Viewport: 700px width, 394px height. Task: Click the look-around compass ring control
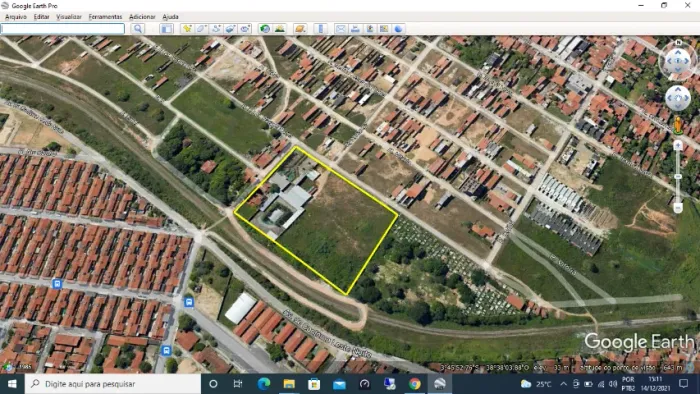coord(678,60)
